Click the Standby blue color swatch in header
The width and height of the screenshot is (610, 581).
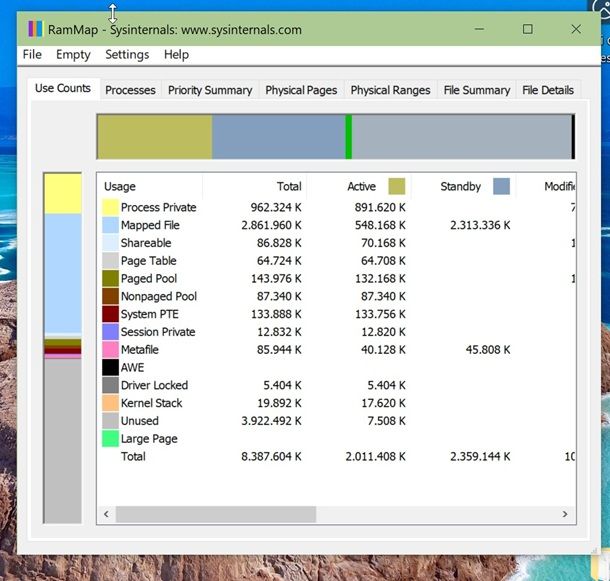tap(501, 186)
